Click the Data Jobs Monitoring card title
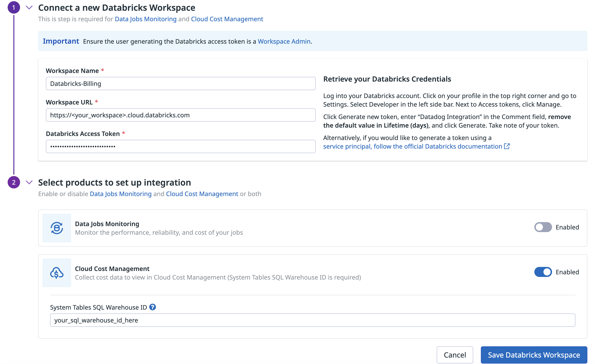 (x=107, y=224)
